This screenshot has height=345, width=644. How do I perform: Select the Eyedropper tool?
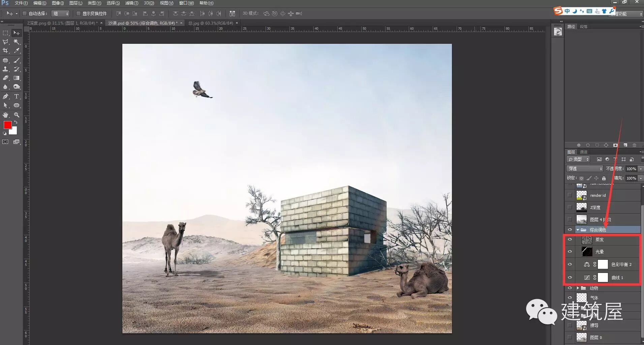tap(16, 51)
